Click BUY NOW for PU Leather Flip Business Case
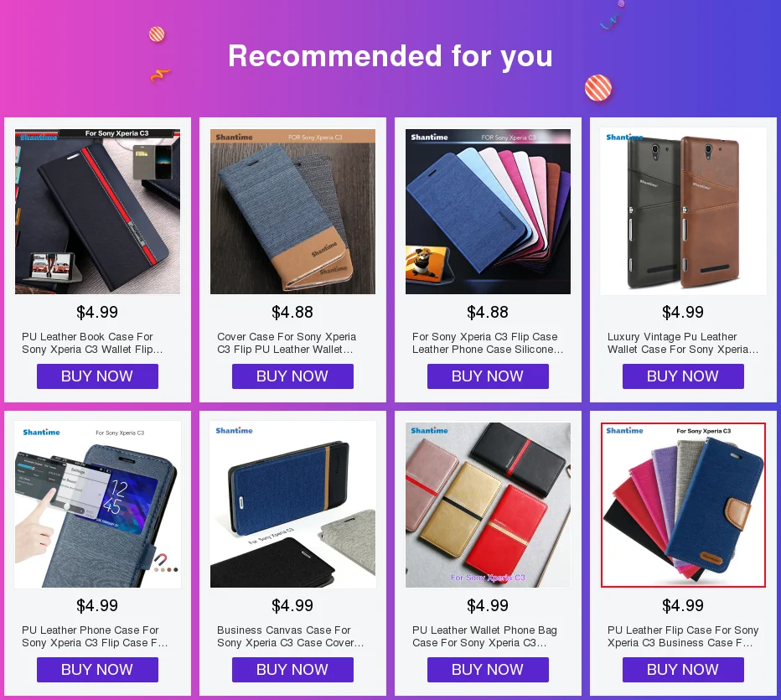This screenshot has width=781, height=700. coord(683,670)
